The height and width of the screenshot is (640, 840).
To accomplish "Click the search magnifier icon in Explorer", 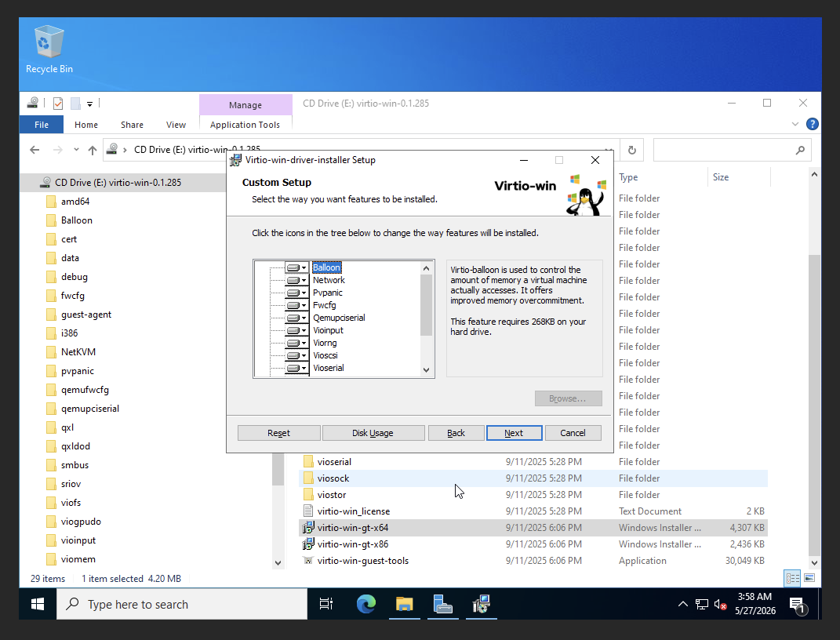I will (800, 151).
